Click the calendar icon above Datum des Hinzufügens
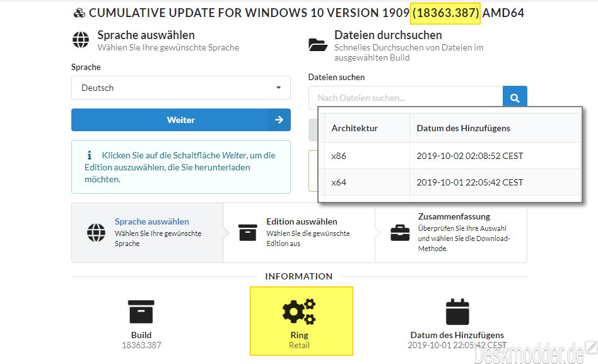The width and height of the screenshot is (598, 364). [x=457, y=312]
